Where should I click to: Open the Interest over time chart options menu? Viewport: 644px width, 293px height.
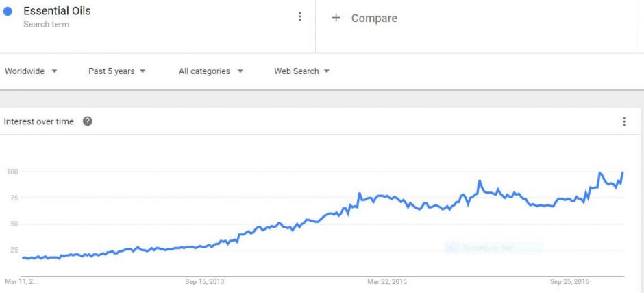tap(624, 121)
